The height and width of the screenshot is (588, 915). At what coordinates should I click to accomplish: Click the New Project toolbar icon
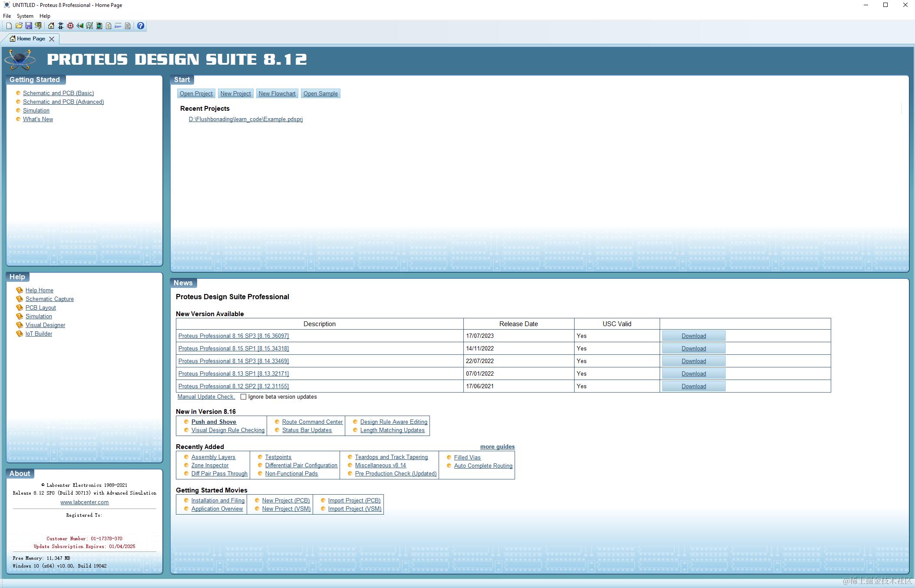click(x=9, y=26)
